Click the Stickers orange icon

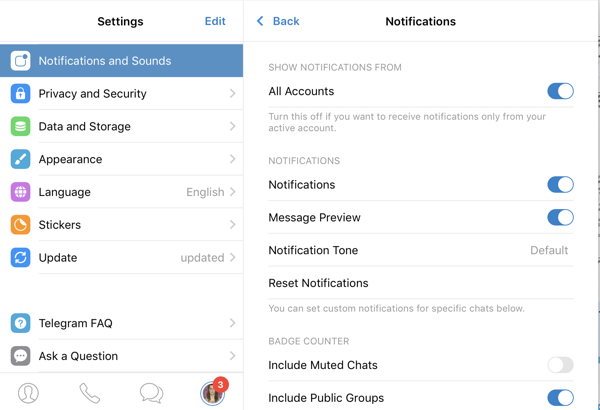(x=20, y=225)
